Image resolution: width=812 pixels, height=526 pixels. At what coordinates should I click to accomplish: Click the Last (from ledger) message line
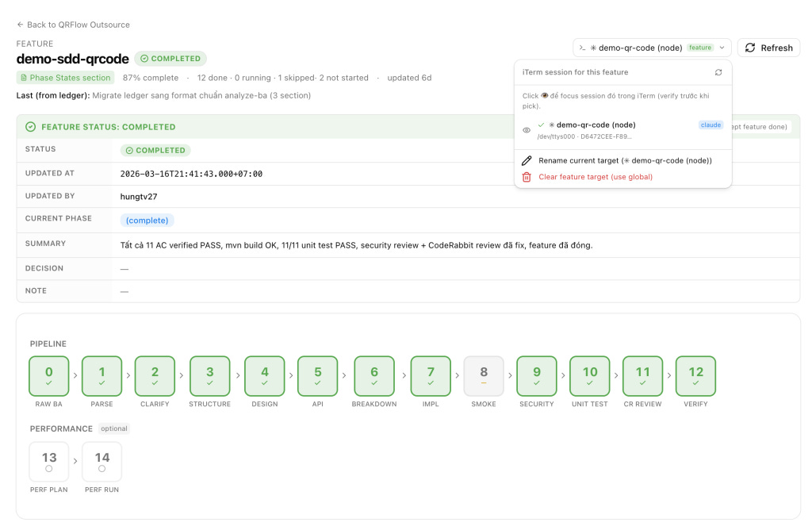[163, 95]
